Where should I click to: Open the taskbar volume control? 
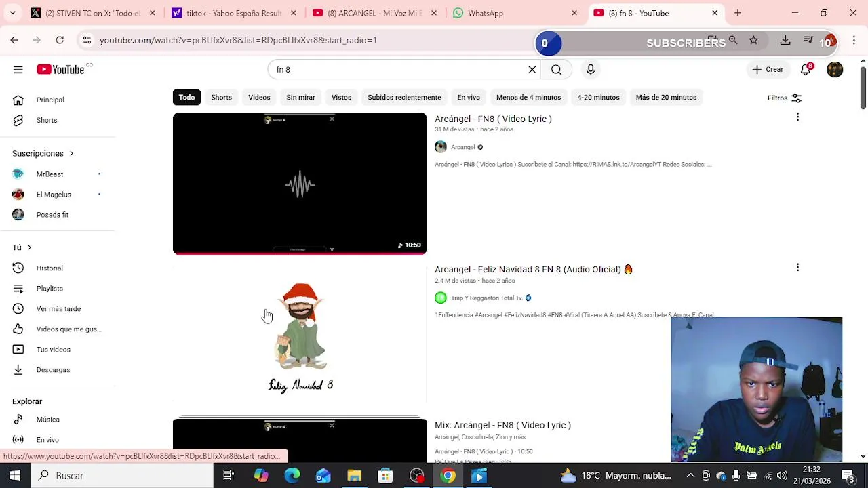(x=782, y=476)
